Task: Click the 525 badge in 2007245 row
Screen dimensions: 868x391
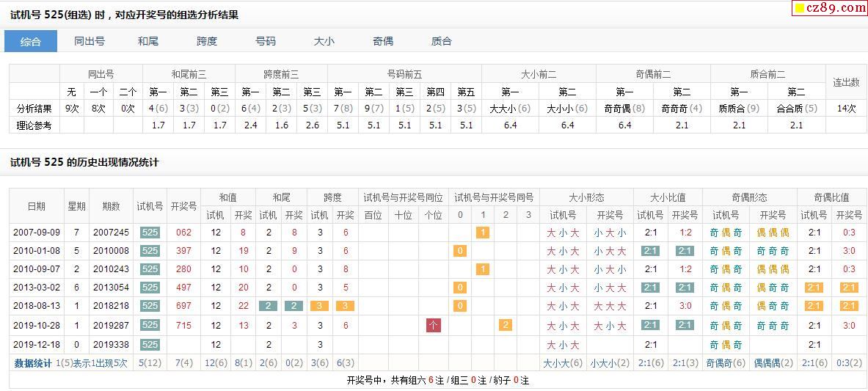Action: (x=150, y=233)
